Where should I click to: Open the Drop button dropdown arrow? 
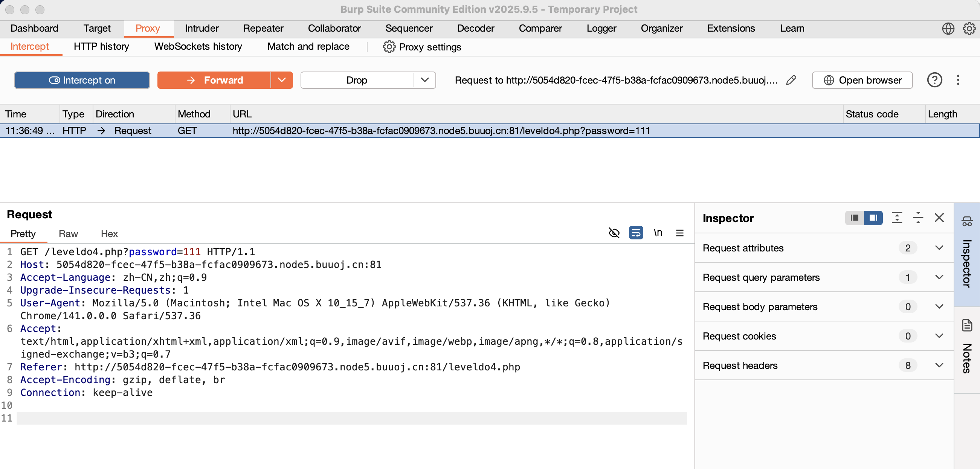(x=424, y=80)
